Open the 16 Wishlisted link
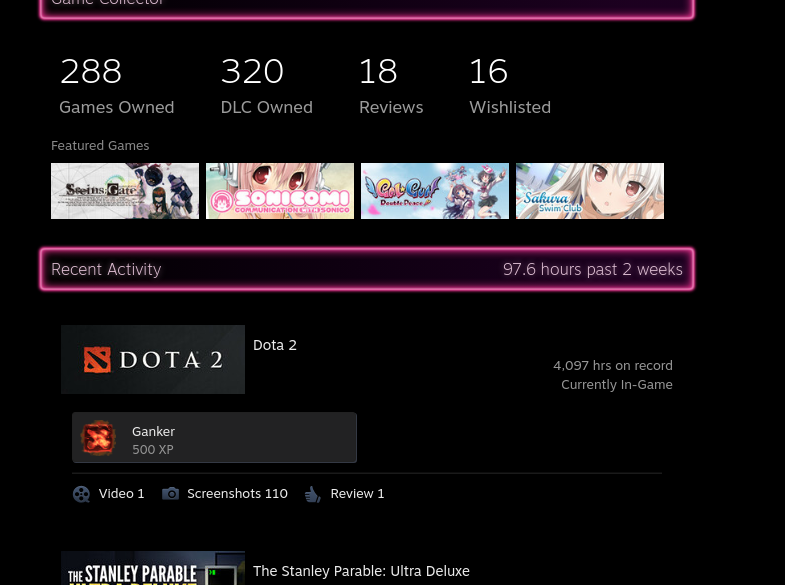The height and width of the screenshot is (585, 785). tap(510, 85)
